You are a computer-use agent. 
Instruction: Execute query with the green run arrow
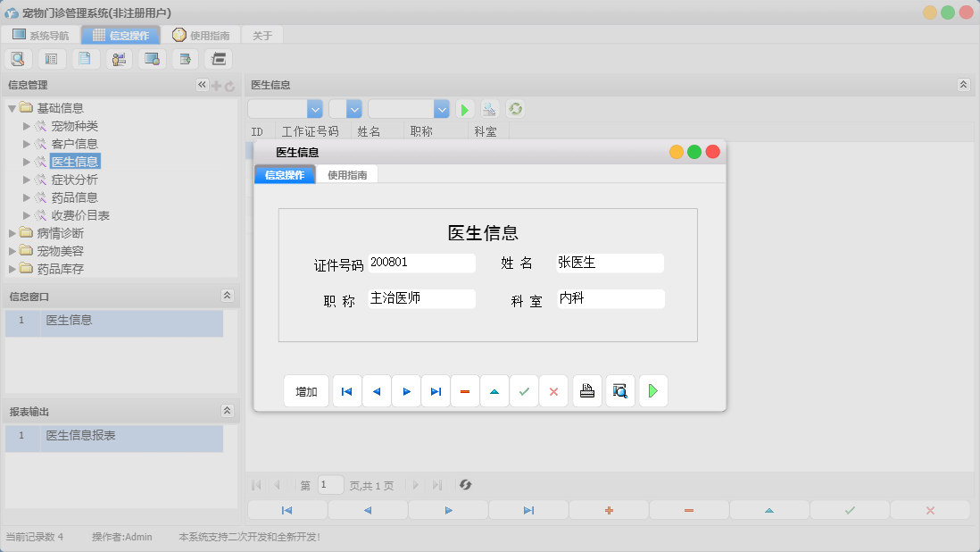(464, 108)
